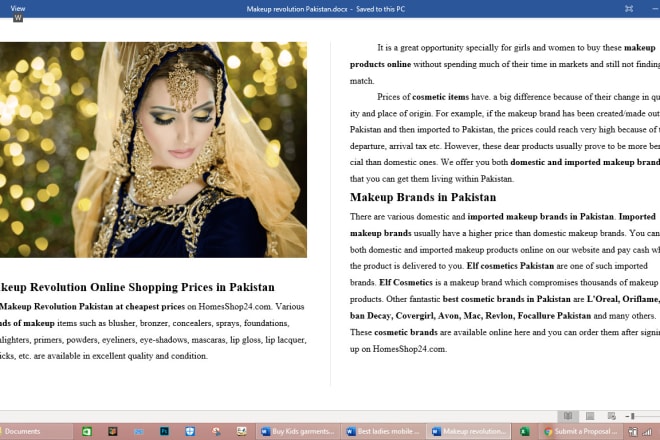
Task: Click the zoom out minus button
Action: coord(627,416)
